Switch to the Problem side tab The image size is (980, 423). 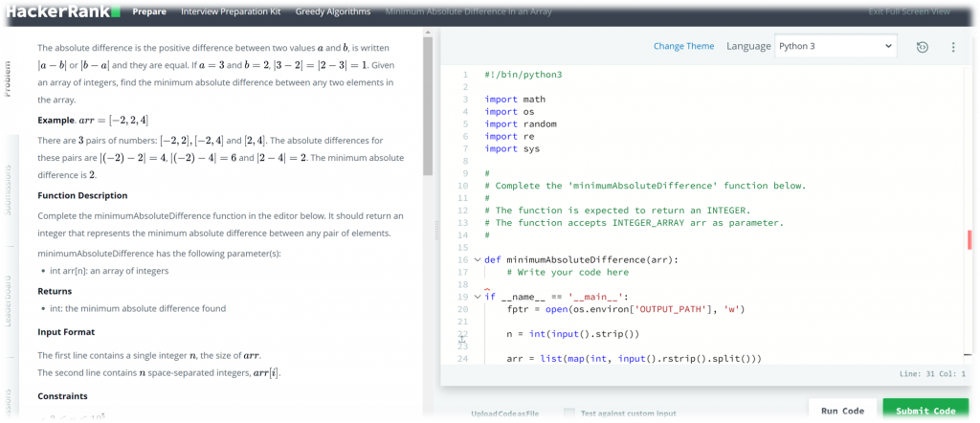(9, 79)
